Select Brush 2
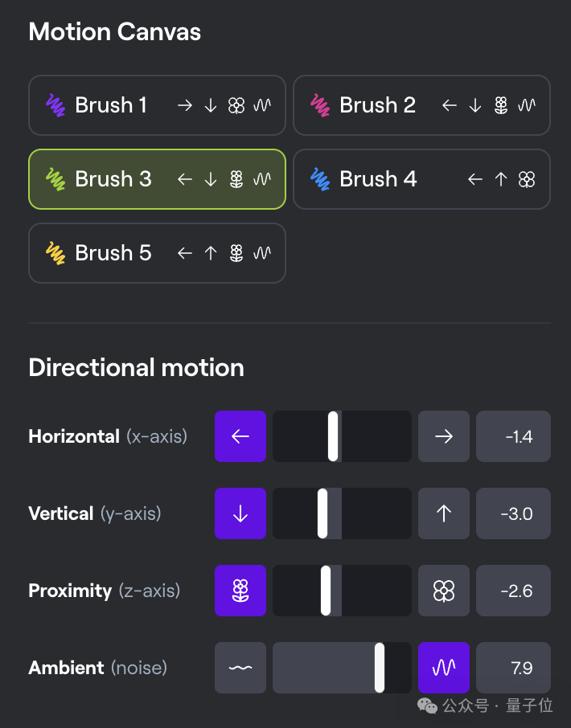The image size is (571, 728). [x=422, y=105]
